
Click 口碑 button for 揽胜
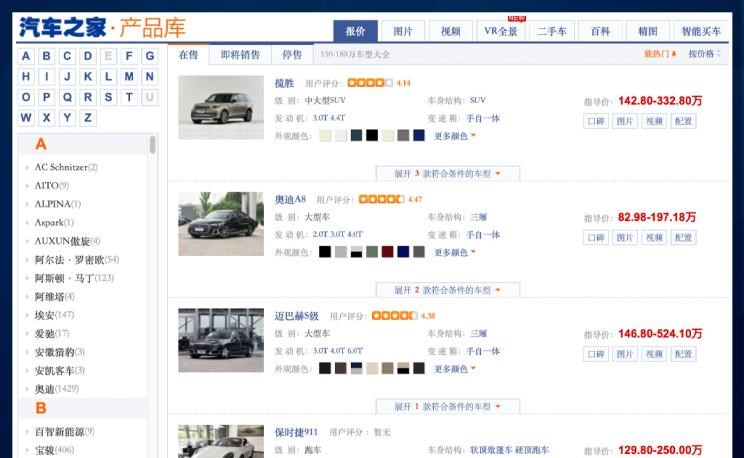(595, 122)
